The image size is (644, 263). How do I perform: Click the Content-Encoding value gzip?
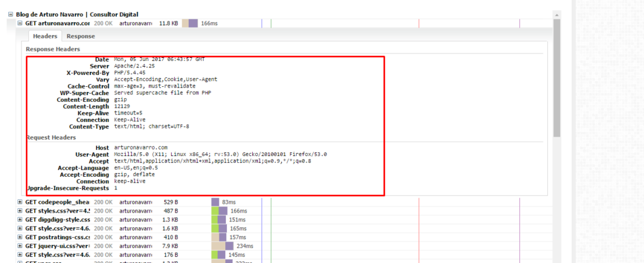(120, 100)
